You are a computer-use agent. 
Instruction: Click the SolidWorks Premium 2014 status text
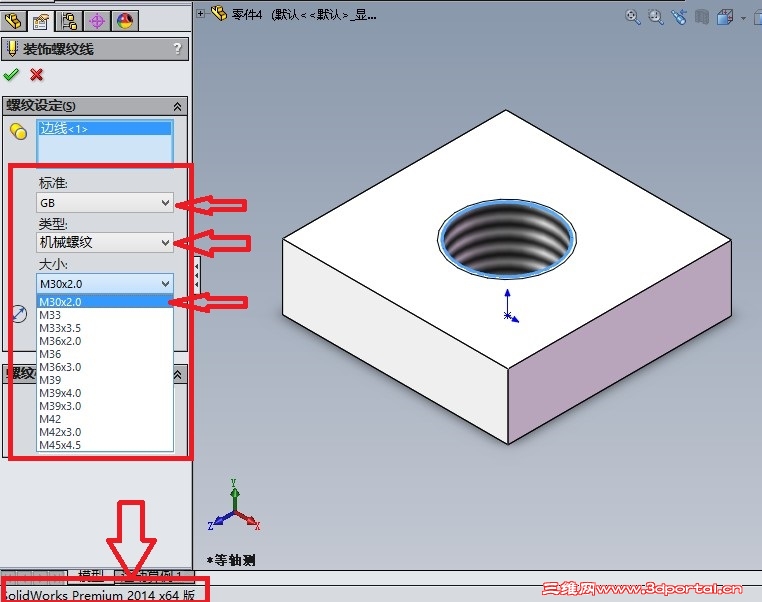click(x=100, y=595)
